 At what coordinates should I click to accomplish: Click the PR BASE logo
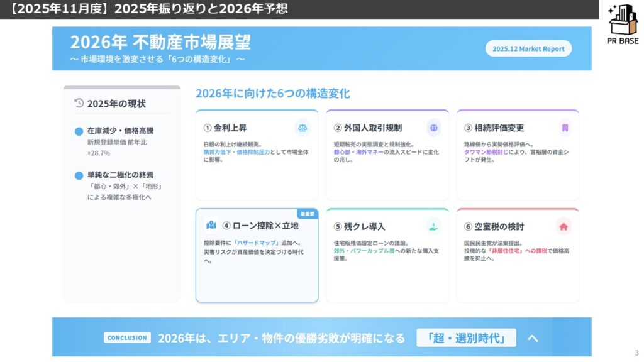point(623,25)
